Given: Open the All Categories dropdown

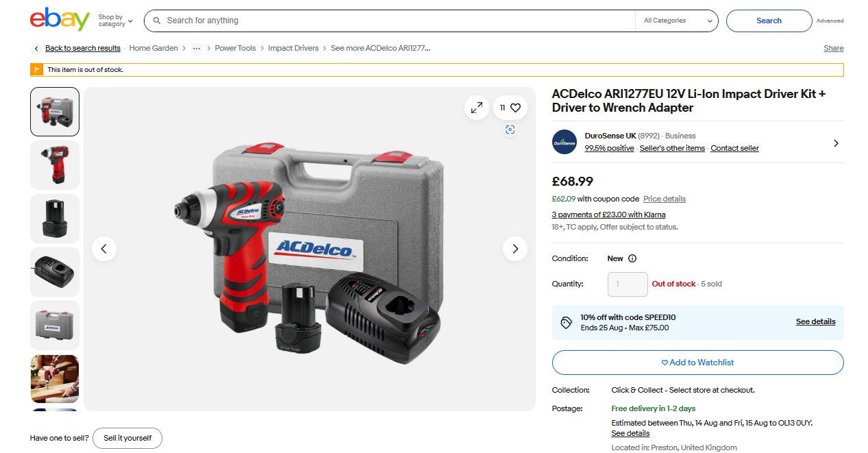Looking at the screenshot, I should coord(678,21).
